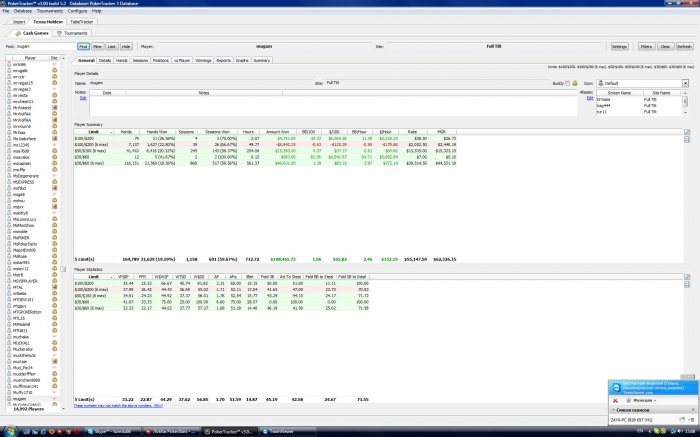Click the Hide button

point(126,46)
